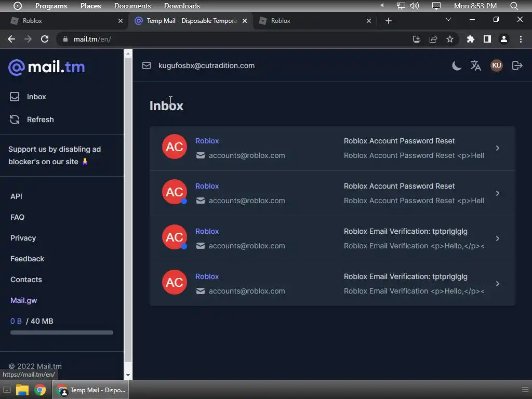
Task: Click the AC avatar of the unread Email Verification email
Action: coord(175,237)
